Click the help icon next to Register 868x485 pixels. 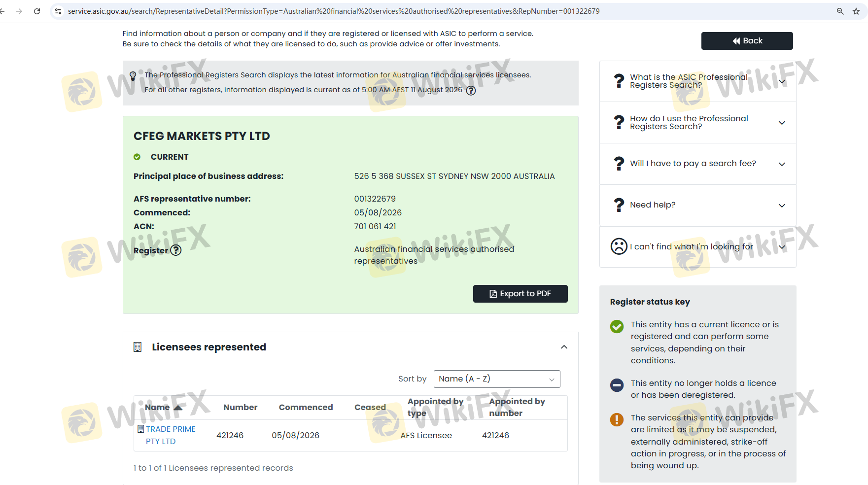176,250
